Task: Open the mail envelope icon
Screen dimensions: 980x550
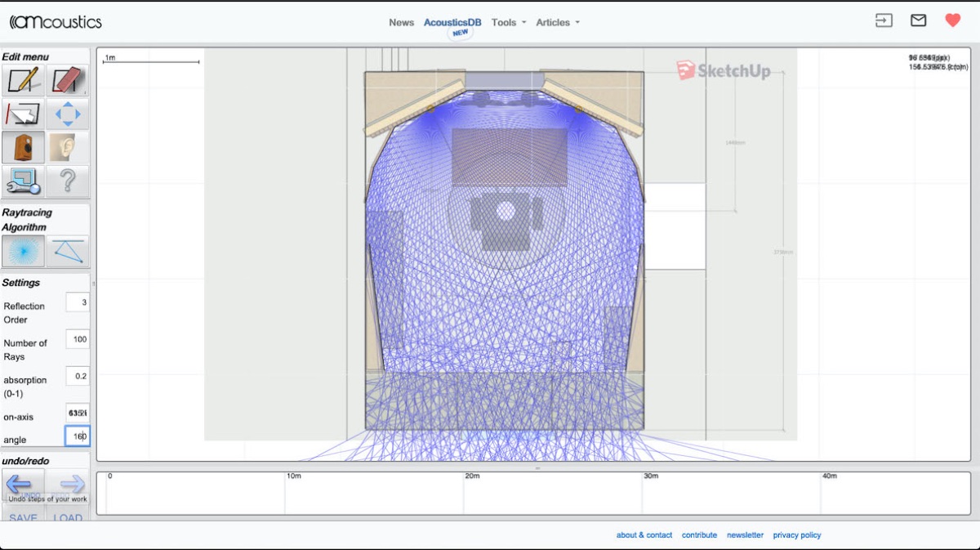Action: point(918,21)
